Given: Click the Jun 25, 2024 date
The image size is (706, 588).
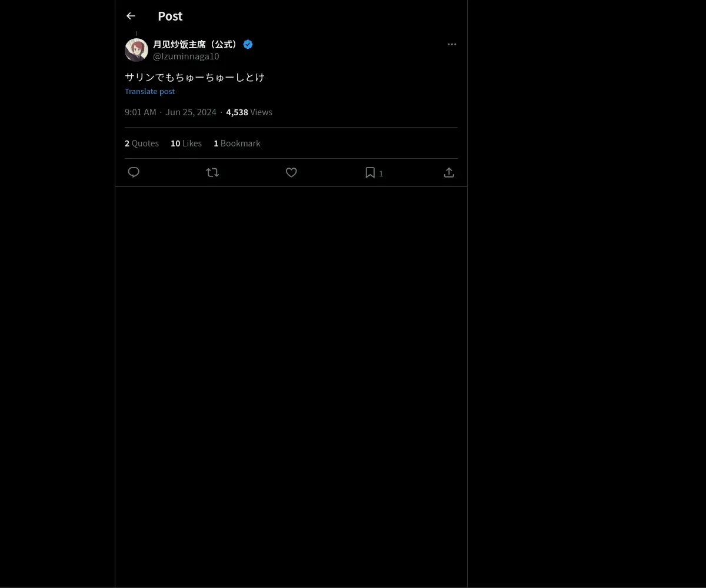Looking at the screenshot, I should point(191,112).
